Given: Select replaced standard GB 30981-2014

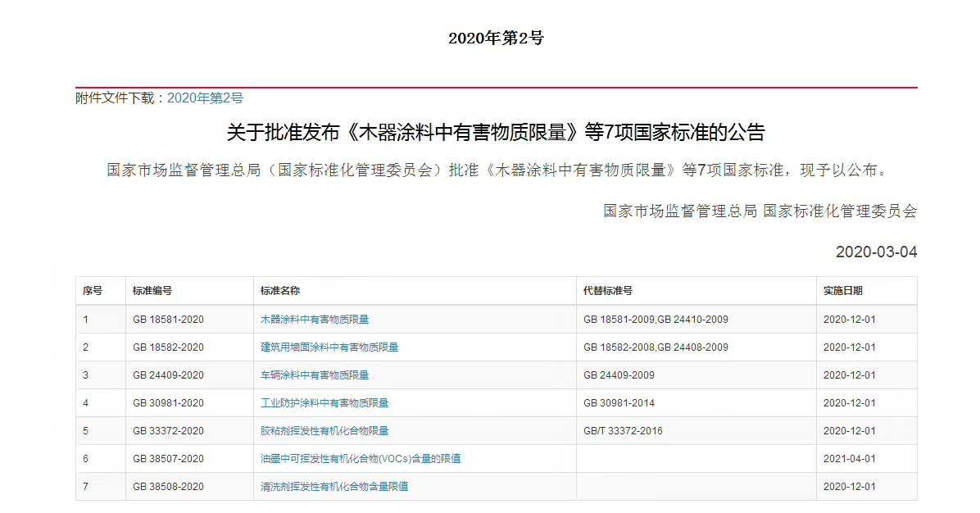Looking at the screenshot, I should pos(619,403).
